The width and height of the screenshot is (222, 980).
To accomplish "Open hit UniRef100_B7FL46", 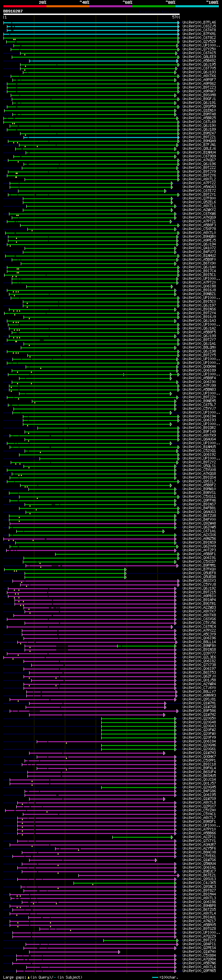I will (199, 23).
